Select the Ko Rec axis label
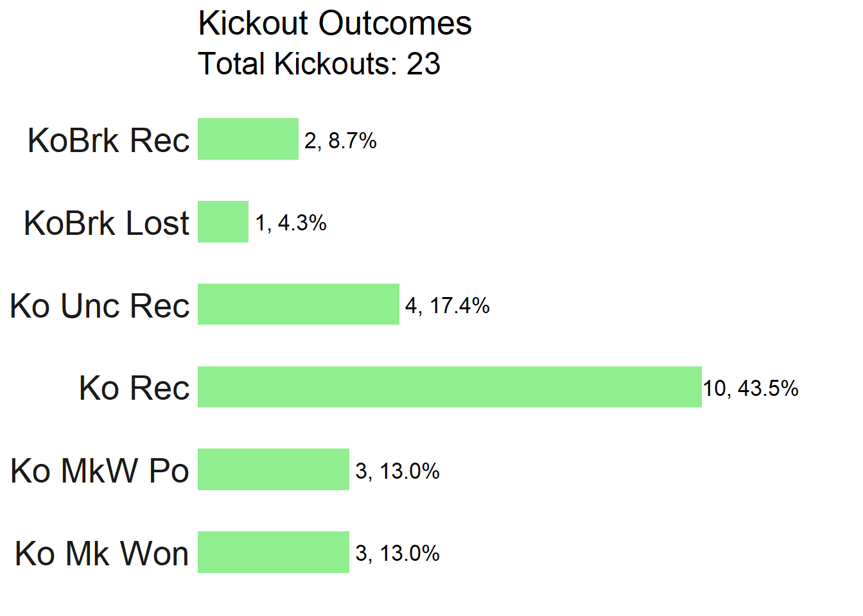This screenshot has width=863, height=616. 134,388
